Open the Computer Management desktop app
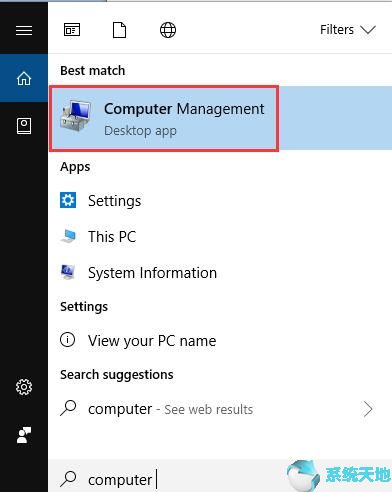The image size is (392, 492). [x=220, y=118]
